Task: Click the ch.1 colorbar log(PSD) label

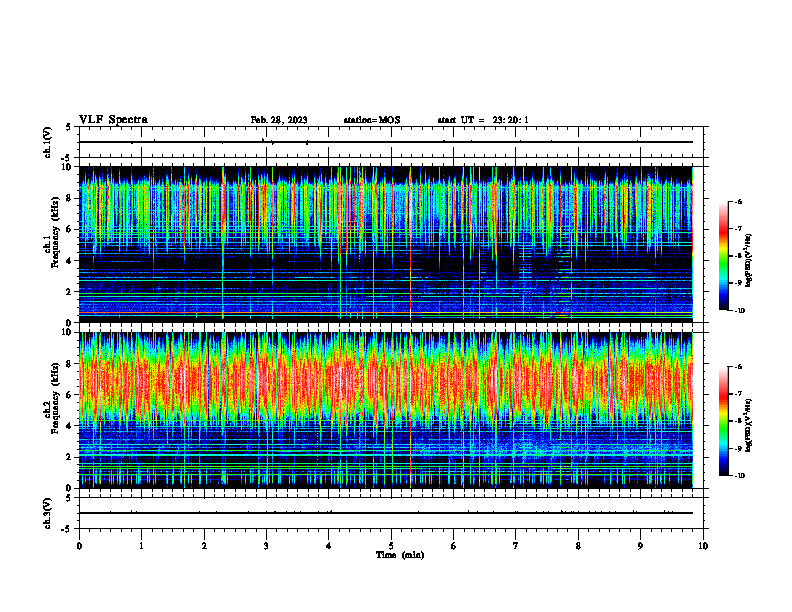Action: pos(749,261)
